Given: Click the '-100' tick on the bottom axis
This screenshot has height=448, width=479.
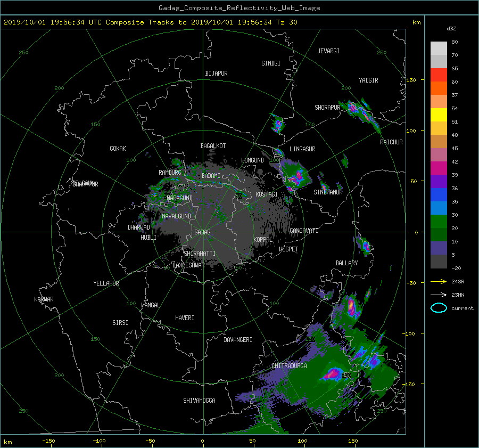Looking at the screenshot, I should (x=99, y=441).
